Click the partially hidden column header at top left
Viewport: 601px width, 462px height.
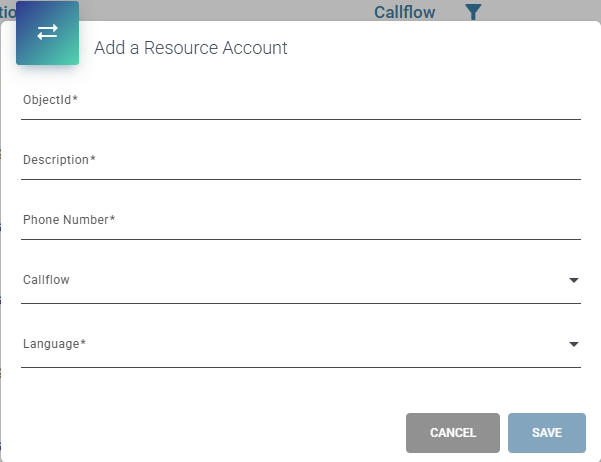(x=8, y=12)
